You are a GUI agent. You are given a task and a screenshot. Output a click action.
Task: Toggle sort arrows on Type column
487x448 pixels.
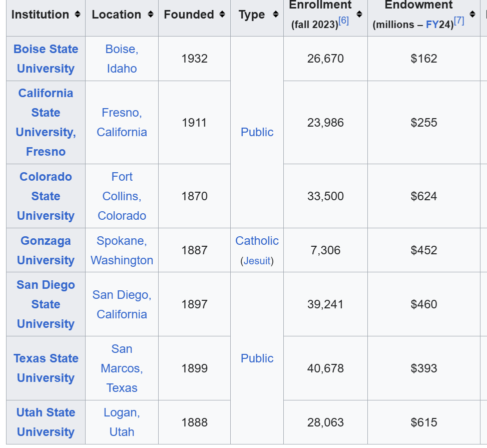click(x=275, y=15)
